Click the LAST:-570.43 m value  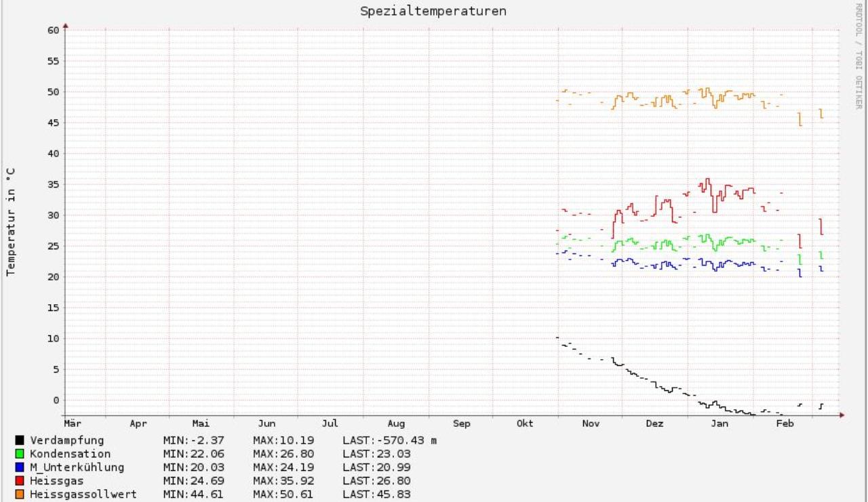tap(389, 440)
